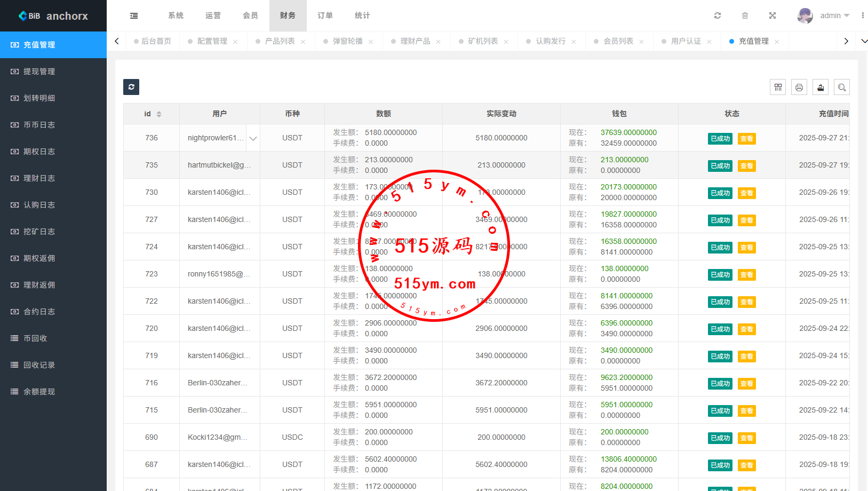This screenshot has height=491, width=868.
Task: Click the export icon above table
Action: coord(821,87)
